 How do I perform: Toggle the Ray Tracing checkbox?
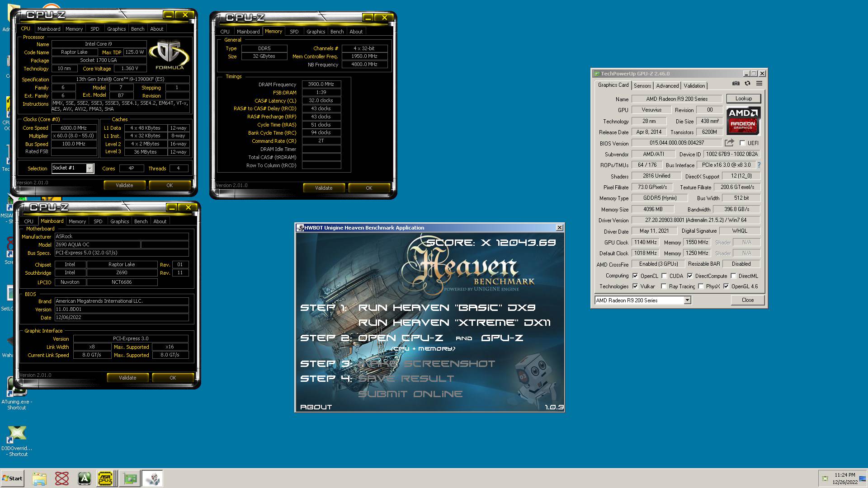[x=664, y=286]
